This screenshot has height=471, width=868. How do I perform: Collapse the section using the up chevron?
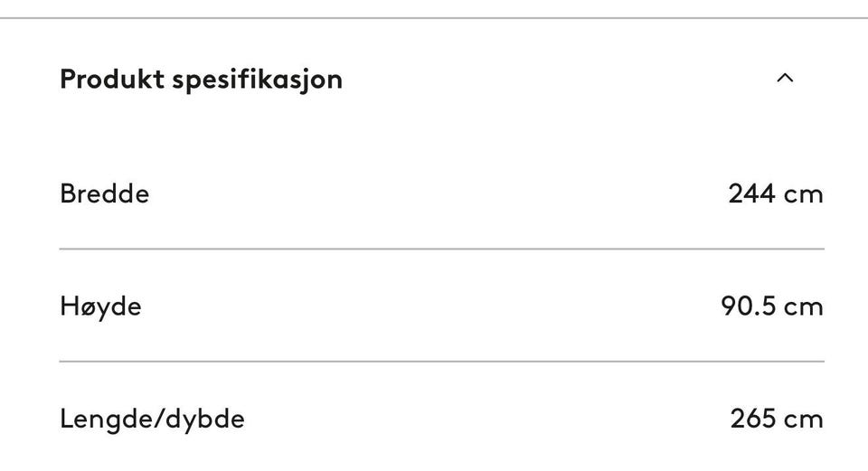[785, 79]
